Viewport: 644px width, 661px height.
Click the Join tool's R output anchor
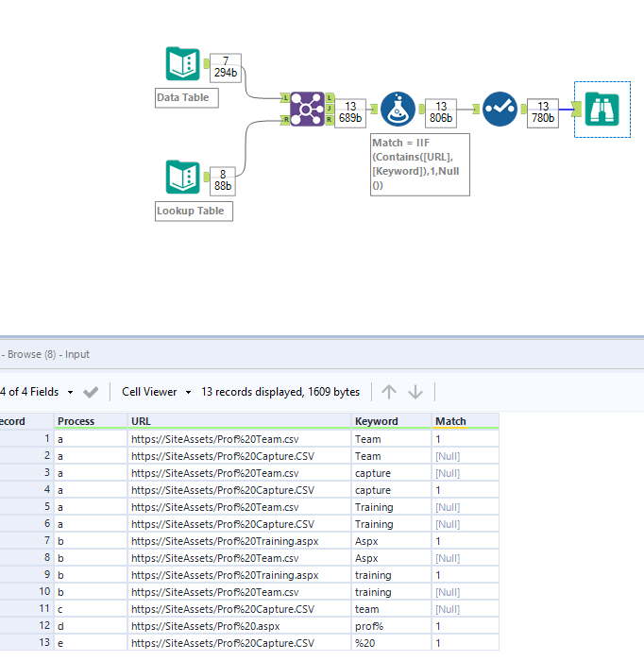click(329, 120)
